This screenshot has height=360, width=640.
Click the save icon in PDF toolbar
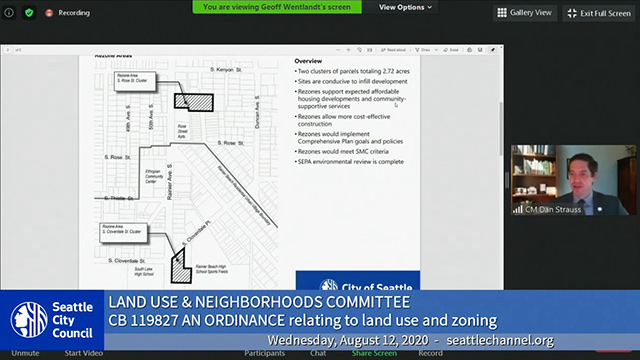[480, 50]
